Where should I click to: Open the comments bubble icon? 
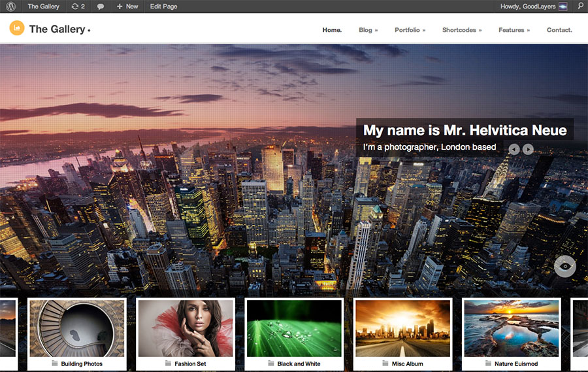[x=100, y=7]
